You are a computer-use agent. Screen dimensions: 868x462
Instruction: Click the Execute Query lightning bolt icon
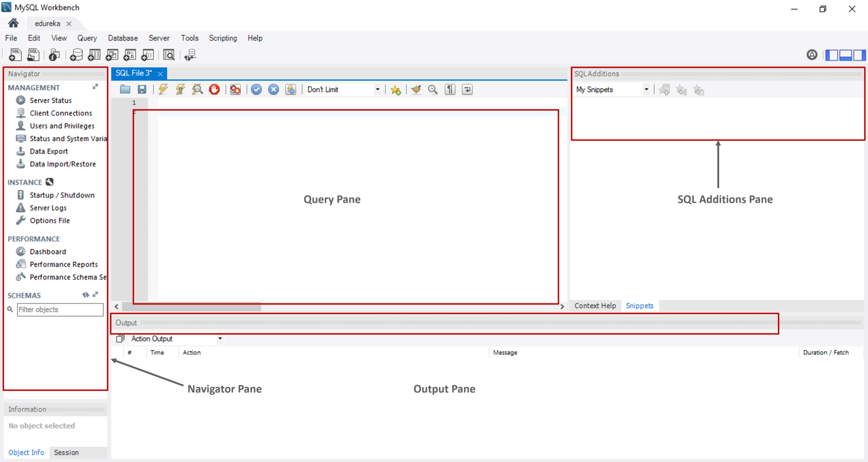click(x=163, y=89)
